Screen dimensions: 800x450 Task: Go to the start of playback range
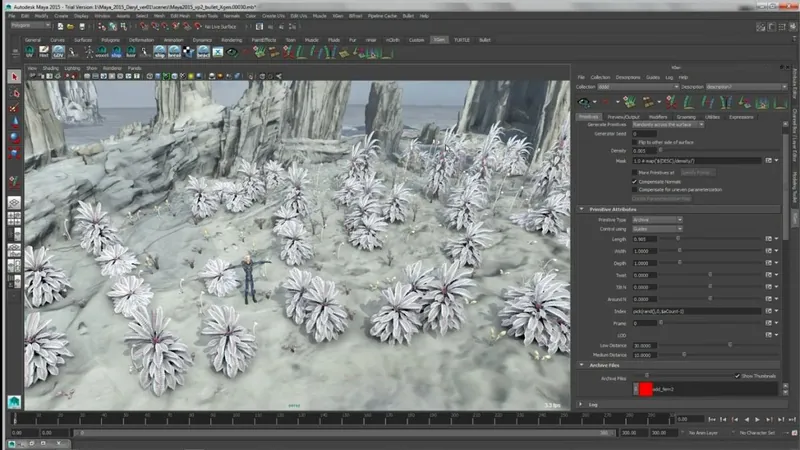tap(712, 419)
